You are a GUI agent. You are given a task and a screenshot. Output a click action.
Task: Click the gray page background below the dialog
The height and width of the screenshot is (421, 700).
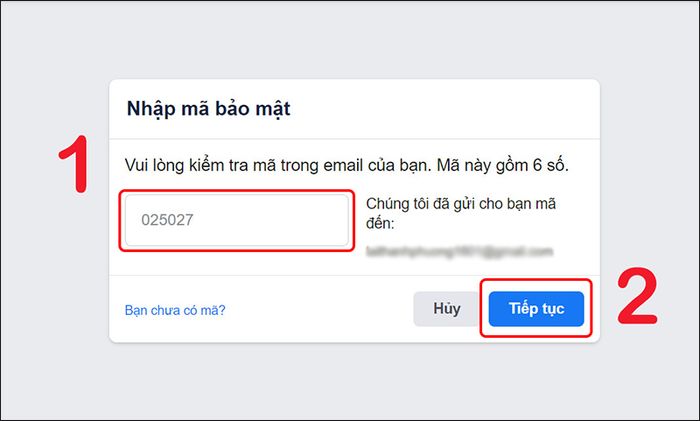click(350, 382)
